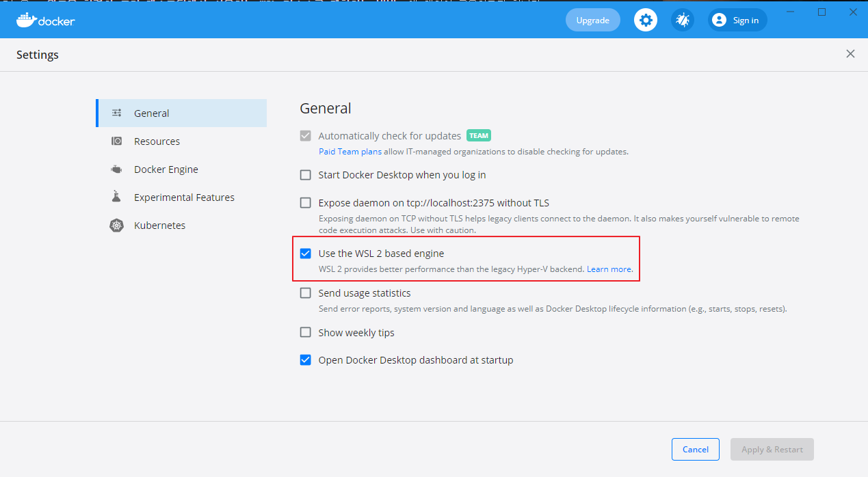Follow the Paid Team plans link
Viewport: 868px width, 477px height.
point(350,152)
